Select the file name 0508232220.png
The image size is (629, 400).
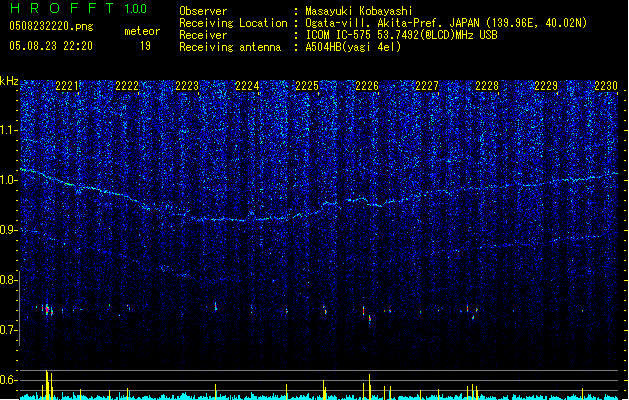click(51, 26)
